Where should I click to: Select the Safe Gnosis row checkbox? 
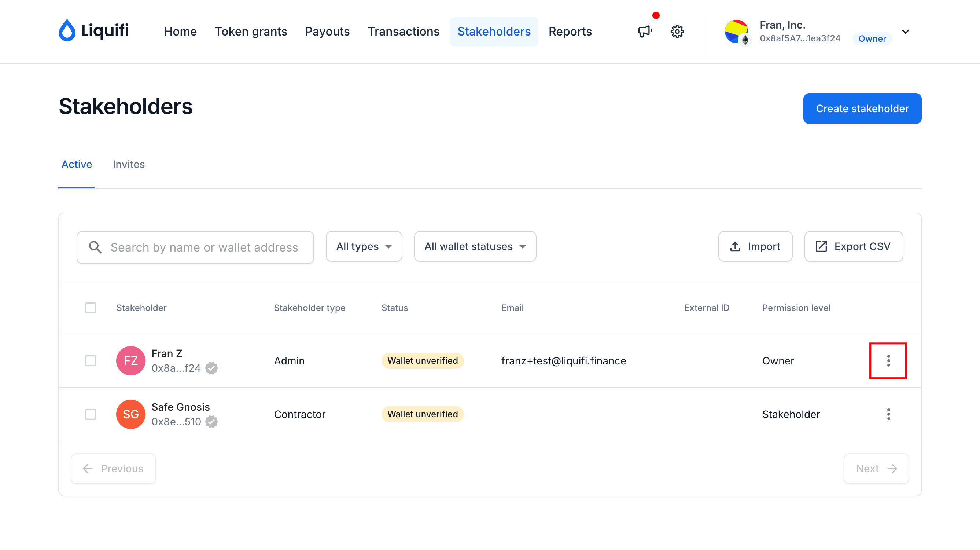(x=90, y=414)
